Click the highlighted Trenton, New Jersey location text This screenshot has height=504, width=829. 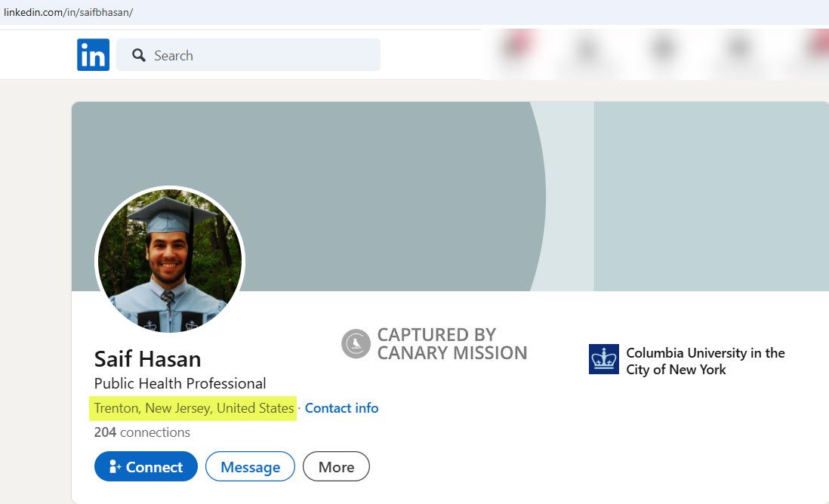pos(193,408)
